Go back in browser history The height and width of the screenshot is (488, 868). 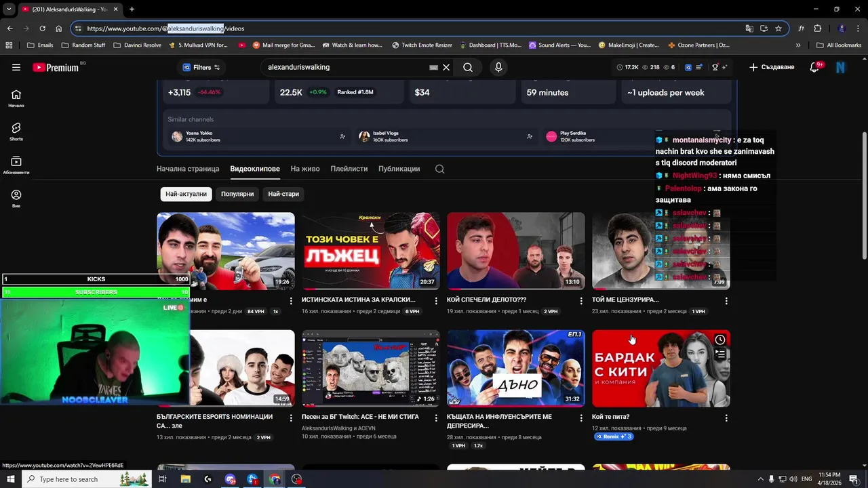click(x=9, y=28)
